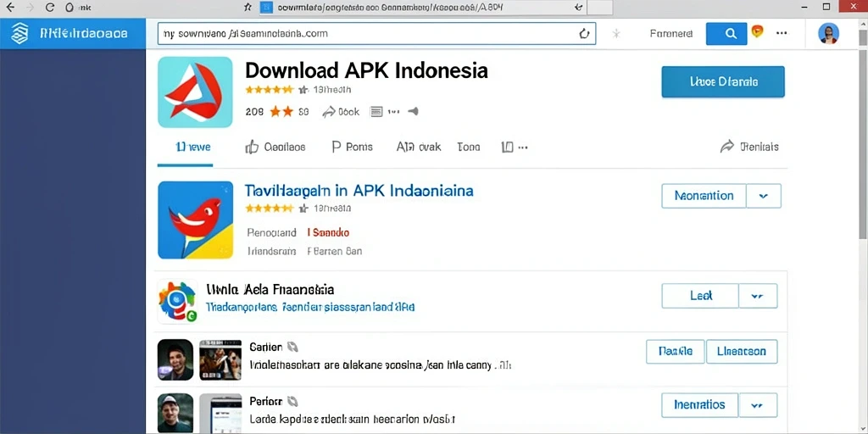Click the browser forward arrow
Image resolution: width=868 pixels, height=434 pixels.
click(30, 8)
